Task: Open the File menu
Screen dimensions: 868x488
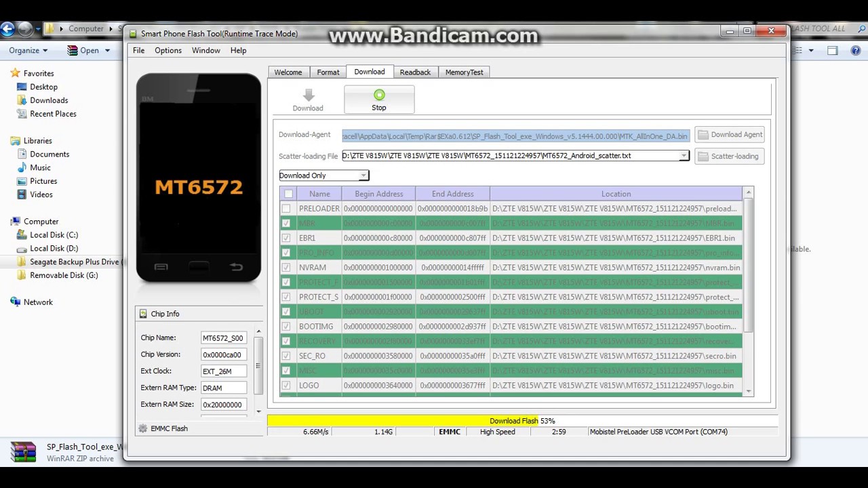Action: [x=138, y=51]
